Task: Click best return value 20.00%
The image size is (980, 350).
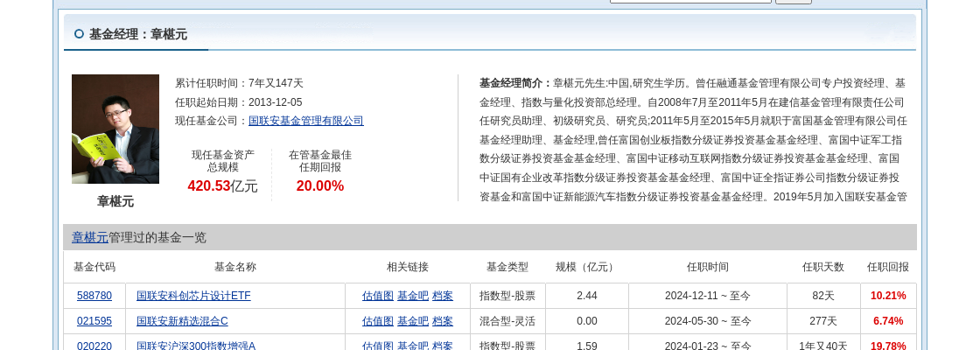Action: [x=320, y=186]
